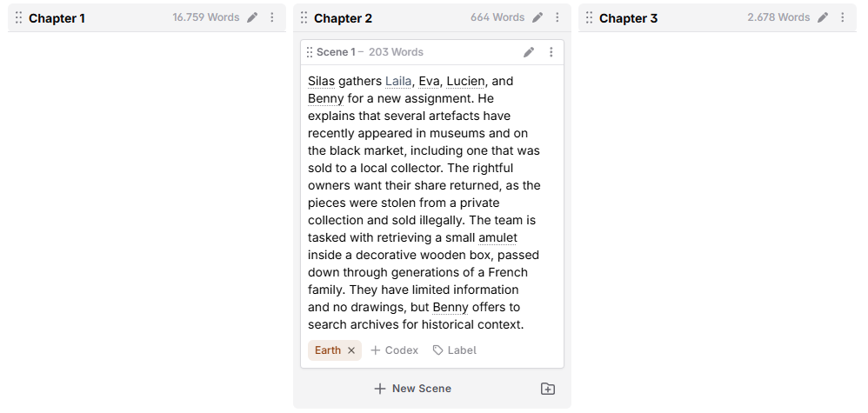Open Chapter 3 three-dot options menu
Screen dimensions: 868x413
click(843, 17)
